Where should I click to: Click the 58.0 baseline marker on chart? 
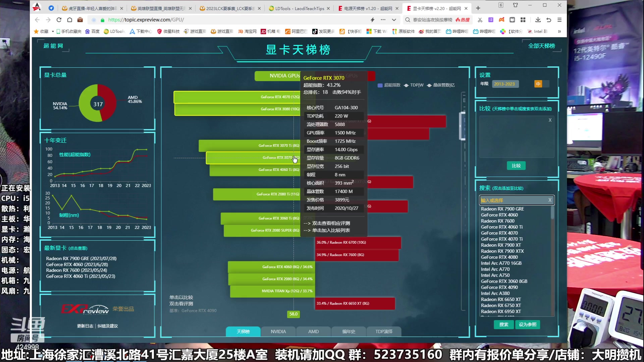pyautogui.click(x=293, y=314)
